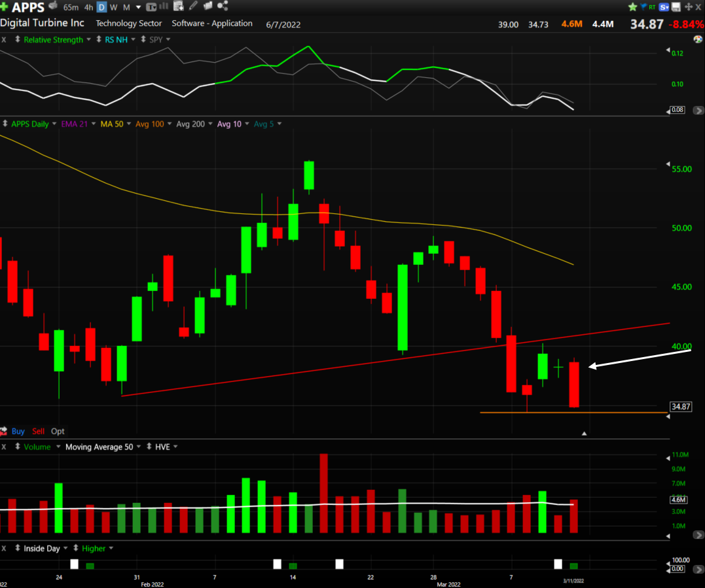
Task: Open the text label tool dropdown icon
Action: 151,7
